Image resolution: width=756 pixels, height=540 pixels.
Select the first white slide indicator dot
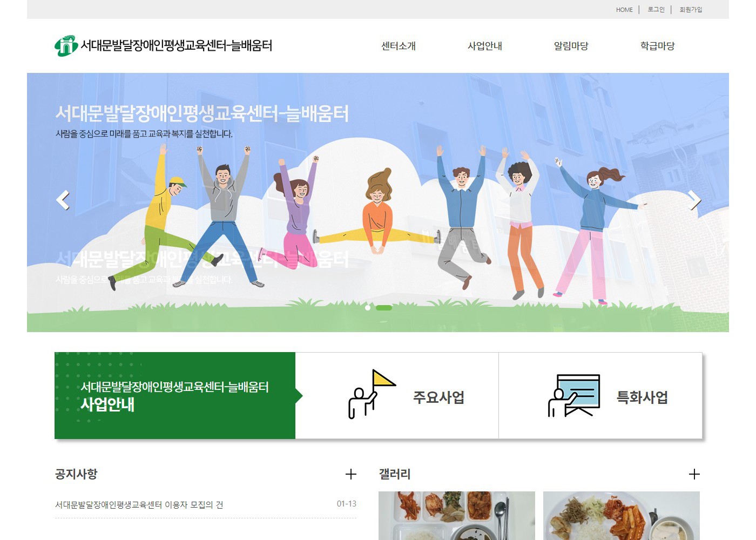[x=368, y=308]
